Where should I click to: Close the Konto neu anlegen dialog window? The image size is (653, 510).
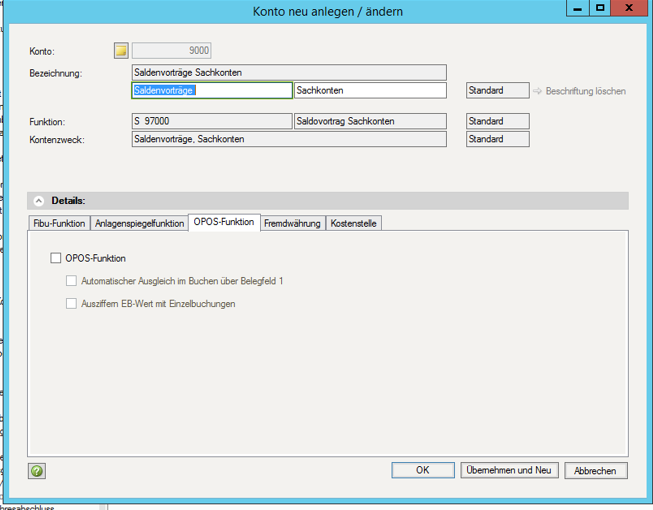pyautogui.click(x=628, y=9)
